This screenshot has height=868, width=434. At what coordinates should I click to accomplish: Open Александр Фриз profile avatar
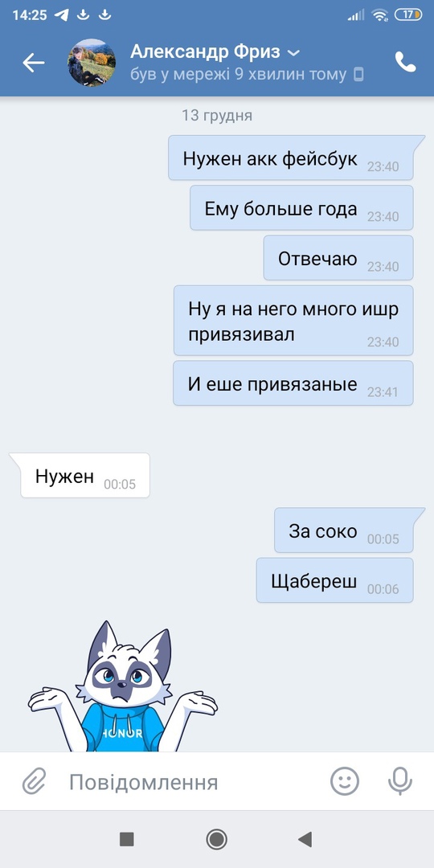pos(92,63)
